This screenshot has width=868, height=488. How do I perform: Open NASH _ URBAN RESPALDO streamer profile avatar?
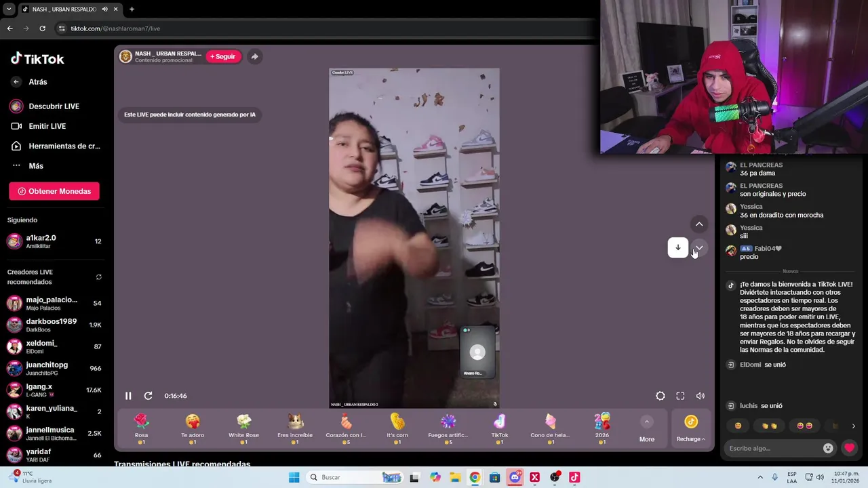coord(125,56)
